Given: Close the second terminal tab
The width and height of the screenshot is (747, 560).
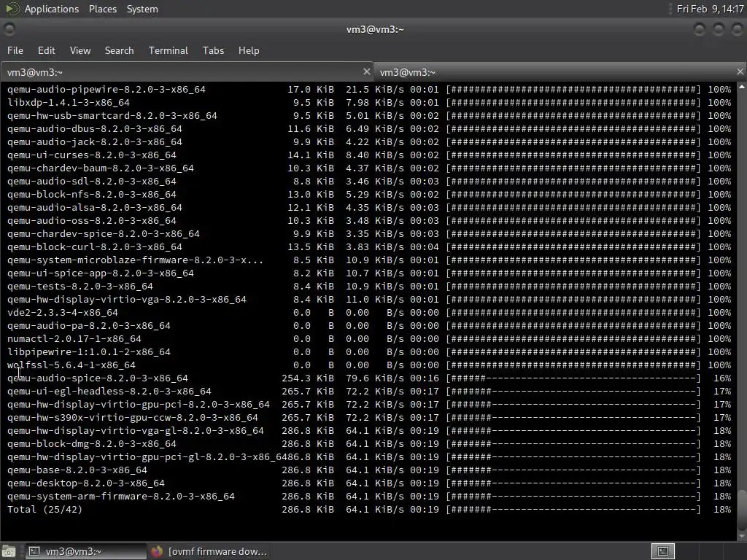Looking at the screenshot, I should tap(740, 71).
